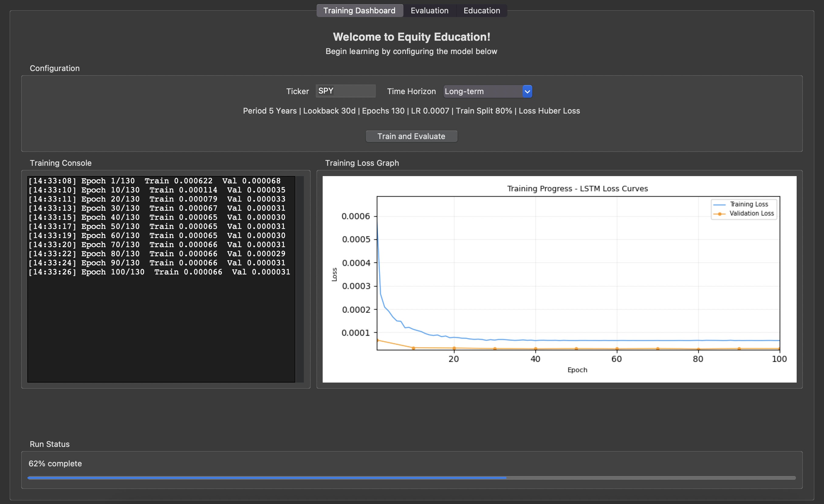
Task: Switch to the Evaluation tab
Action: (x=429, y=10)
